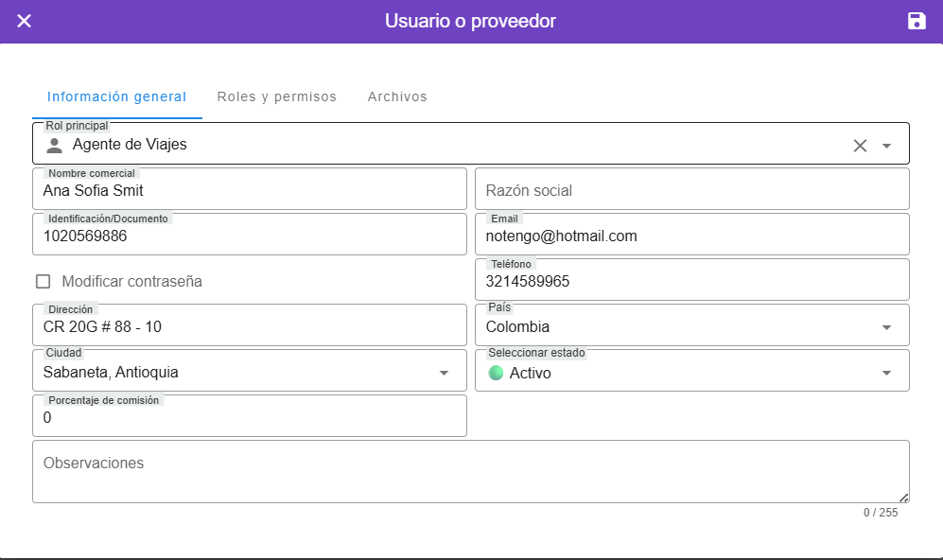Click the Nombre comercial field
The image size is (943, 560).
(250, 190)
